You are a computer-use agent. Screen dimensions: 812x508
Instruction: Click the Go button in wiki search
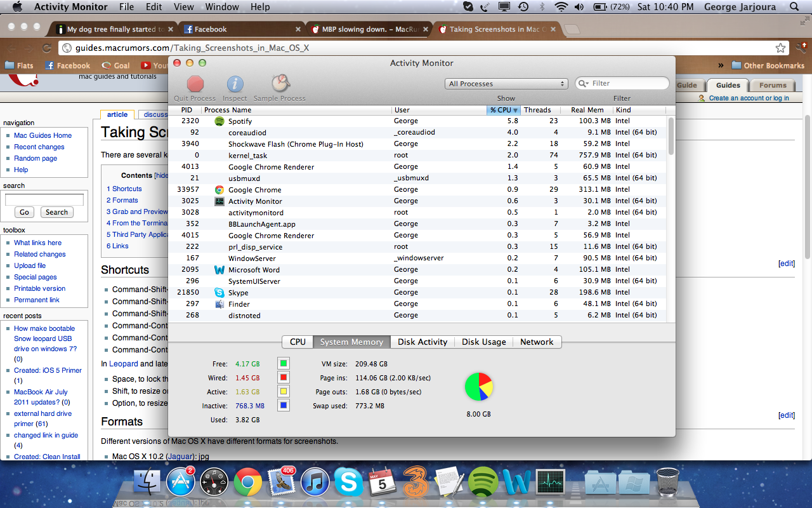(24, 212)
